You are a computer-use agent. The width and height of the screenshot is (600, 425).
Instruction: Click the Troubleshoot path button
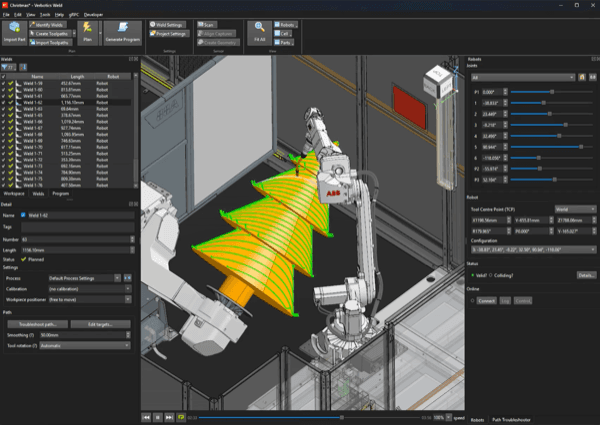38,324
